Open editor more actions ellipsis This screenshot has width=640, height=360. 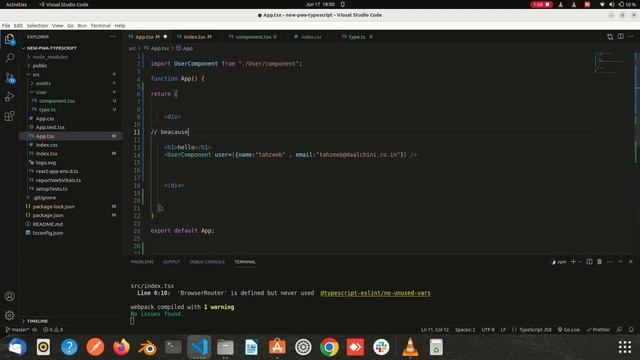[631, 36]
